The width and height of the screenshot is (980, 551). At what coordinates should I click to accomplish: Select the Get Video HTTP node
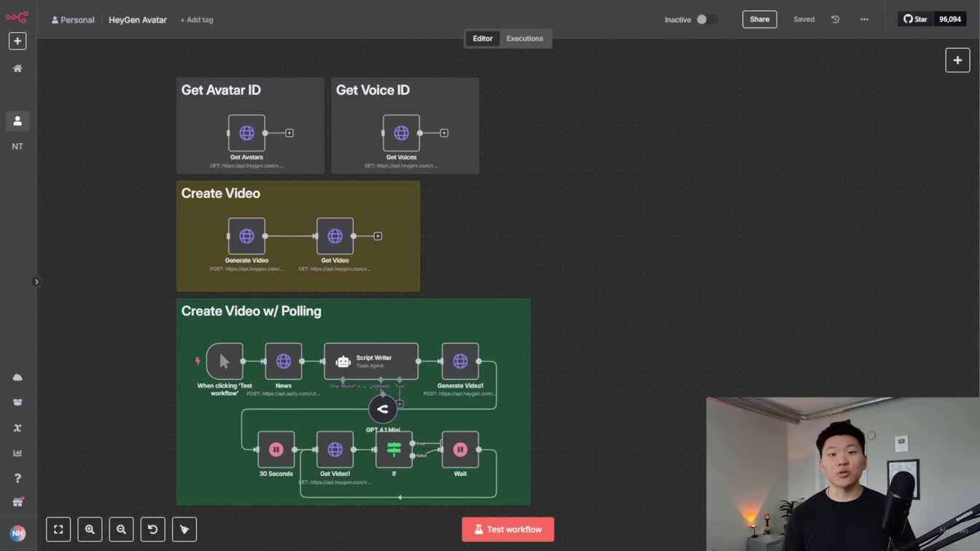[x=335, y=236]
